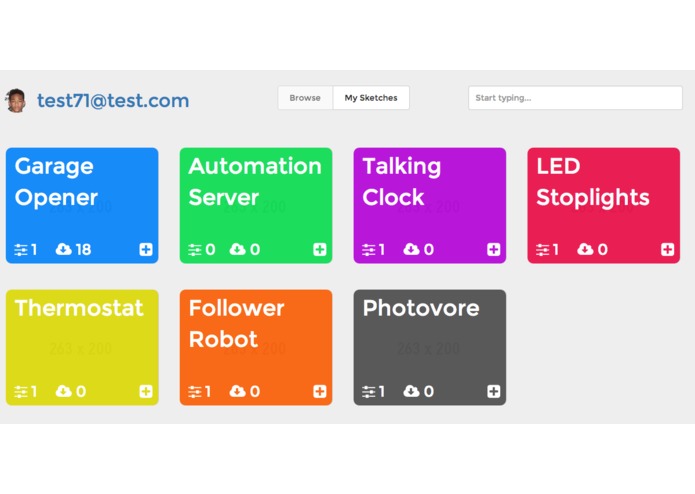695x494 pixels.
Task: Click the plus icon on LED Stoplights card
Action: pos(668,249)
